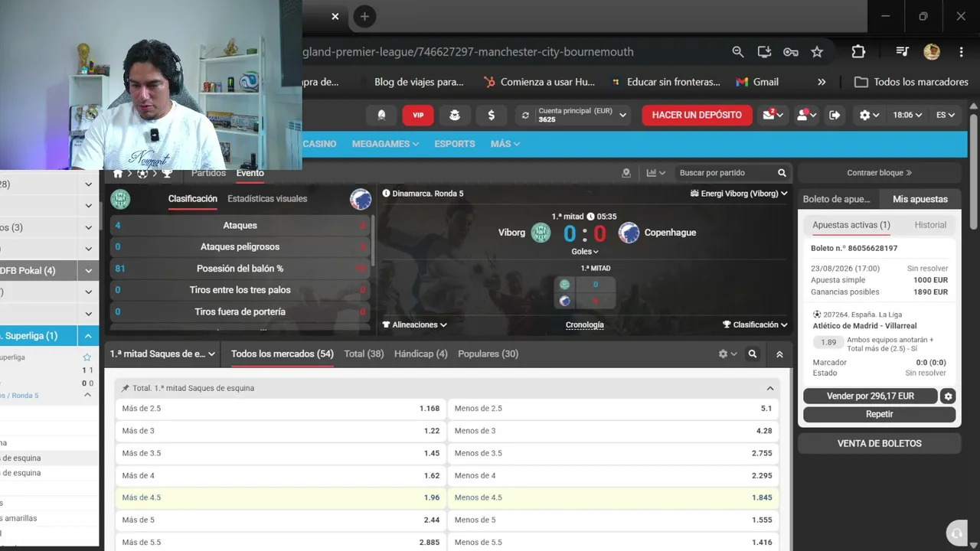The height and width of the screenshot is (551, 980).
Task: Open the Energi Viborg stadium dropdown
Action: pyautogui.click(x=739, y=194)
